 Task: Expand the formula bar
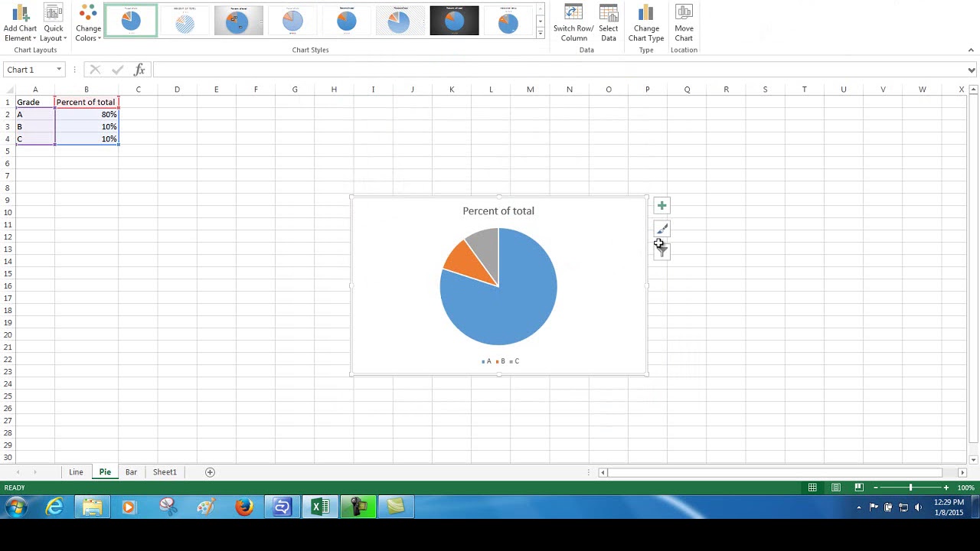pyautogui.click(x=972, y=70)
